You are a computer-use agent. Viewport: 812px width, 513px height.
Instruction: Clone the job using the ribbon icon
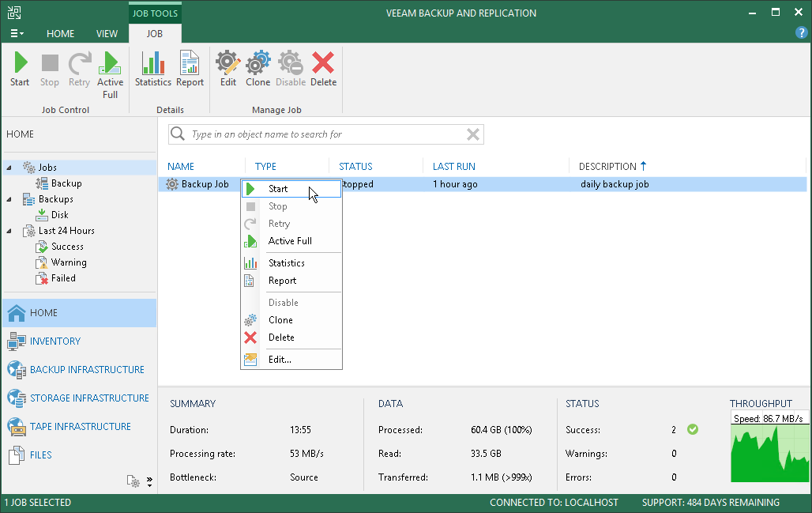point(258,69)
